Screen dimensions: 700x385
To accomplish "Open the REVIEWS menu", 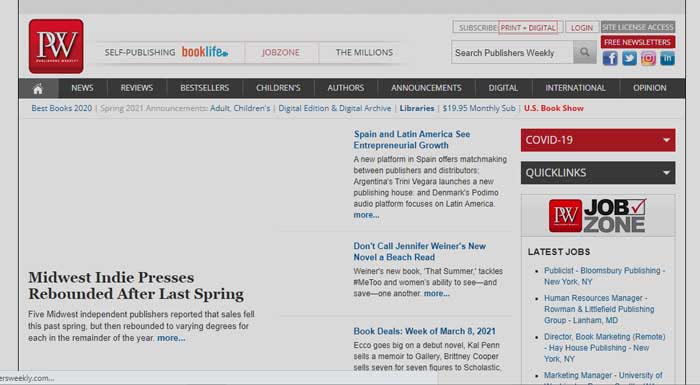I will click(x=137, y=88).
